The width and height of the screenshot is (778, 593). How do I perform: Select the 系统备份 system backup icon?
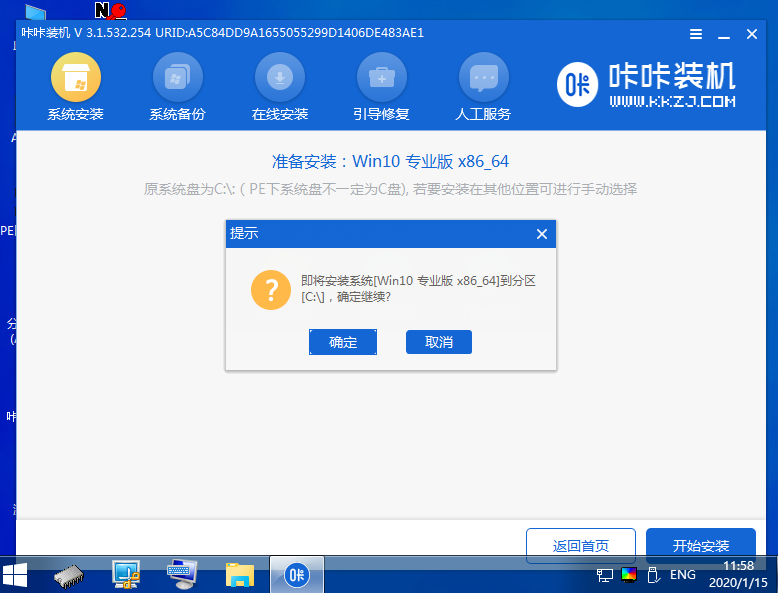click(178, 77)
